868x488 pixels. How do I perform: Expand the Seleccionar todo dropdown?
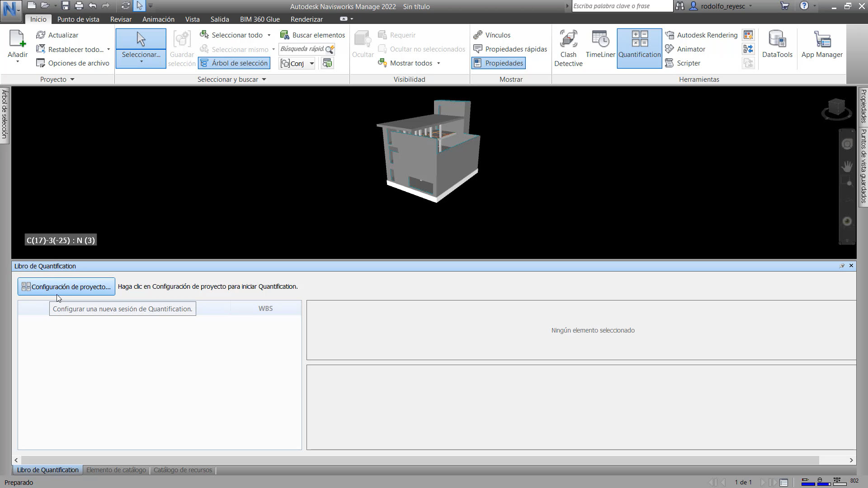tap(269, 35)
